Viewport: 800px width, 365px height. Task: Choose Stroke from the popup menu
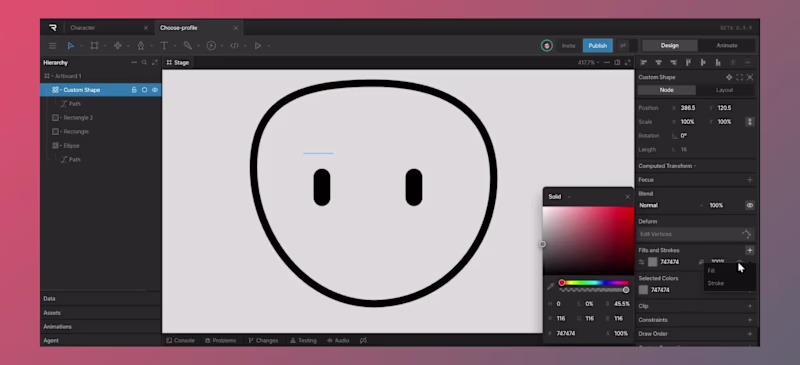(715, 283)
